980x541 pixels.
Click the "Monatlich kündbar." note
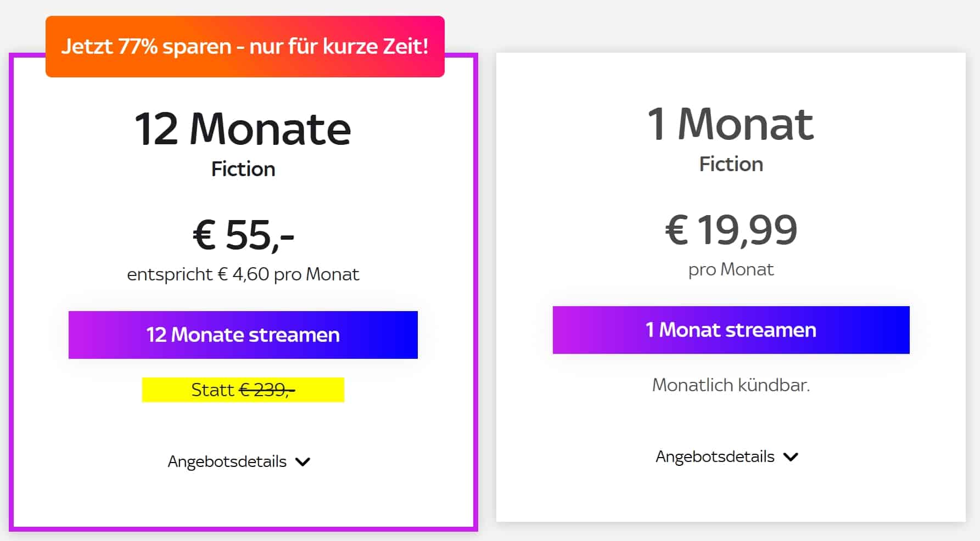coord(731,385)
